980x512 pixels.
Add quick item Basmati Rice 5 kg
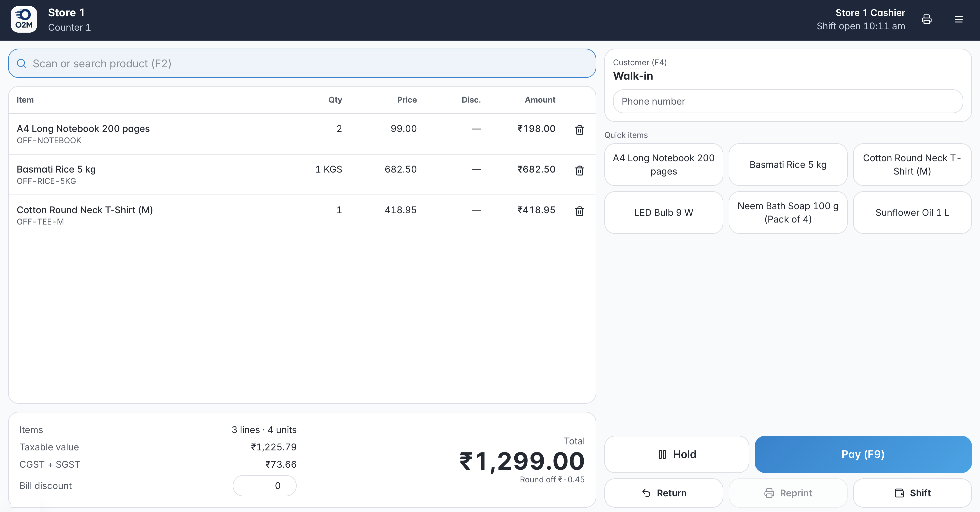(x=788, y=165)
